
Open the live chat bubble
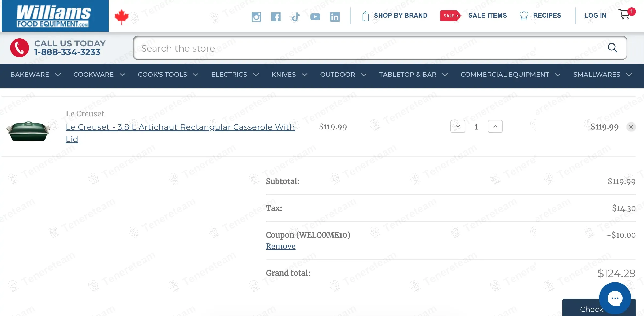click(615, 298)
